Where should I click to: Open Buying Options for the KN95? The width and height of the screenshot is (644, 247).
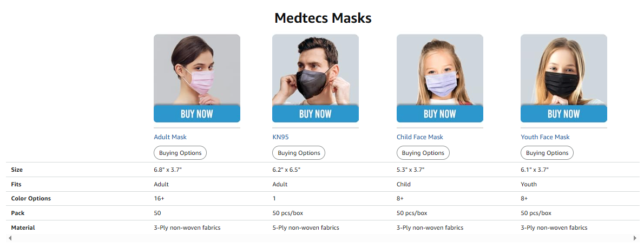[x=299, y=153]
